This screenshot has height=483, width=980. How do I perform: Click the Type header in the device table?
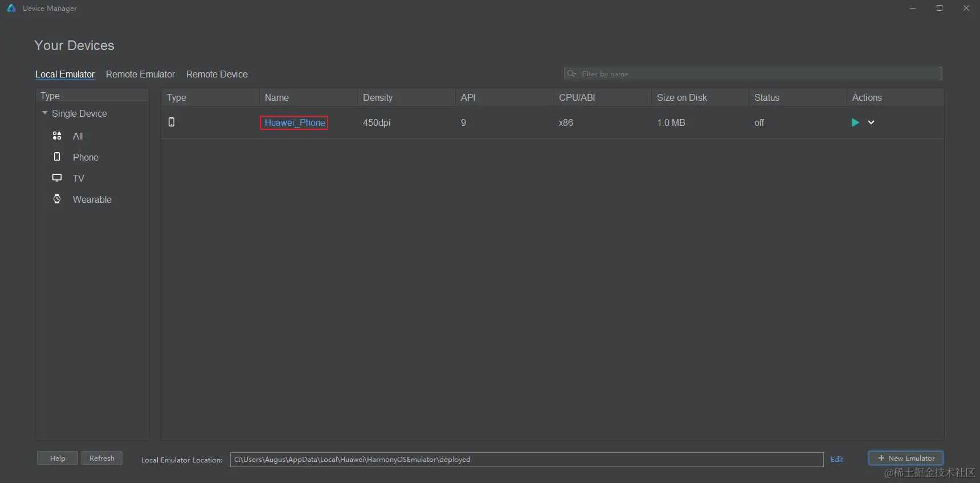(210, 97)
